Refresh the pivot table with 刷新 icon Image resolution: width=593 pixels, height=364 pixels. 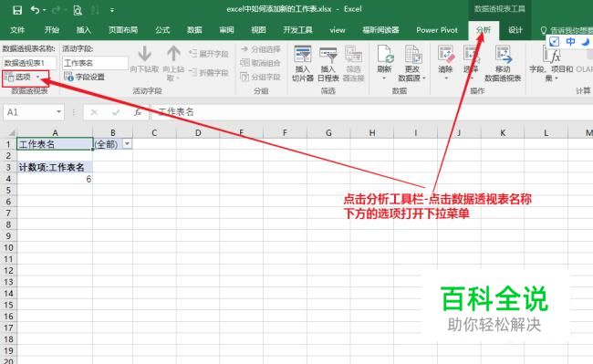click(x=384, y=55)
